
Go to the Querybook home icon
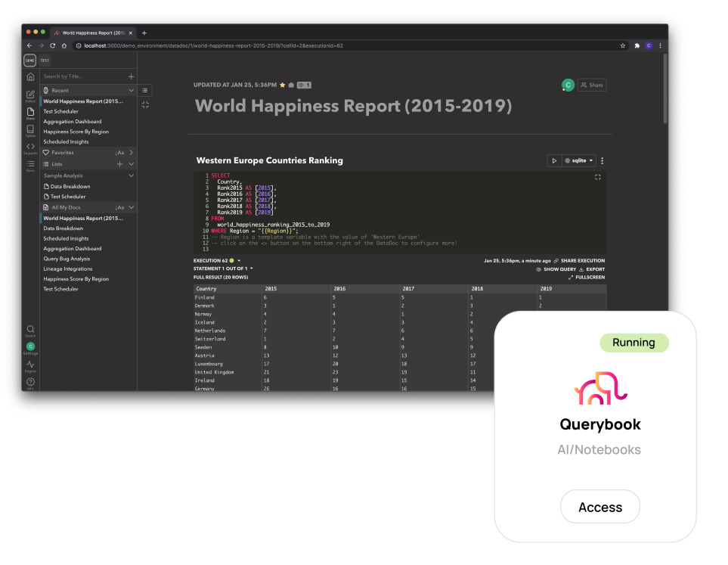tap(31, 77)
